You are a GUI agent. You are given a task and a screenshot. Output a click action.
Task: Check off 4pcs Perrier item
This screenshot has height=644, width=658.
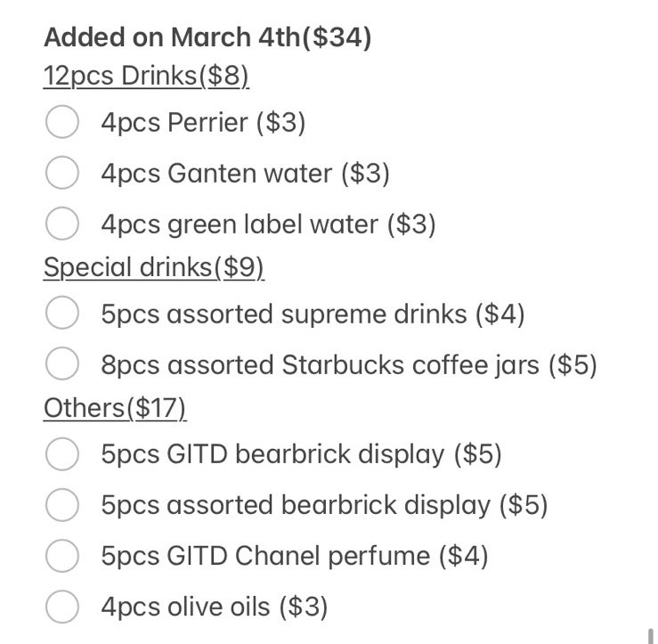[x=62, y=122]
